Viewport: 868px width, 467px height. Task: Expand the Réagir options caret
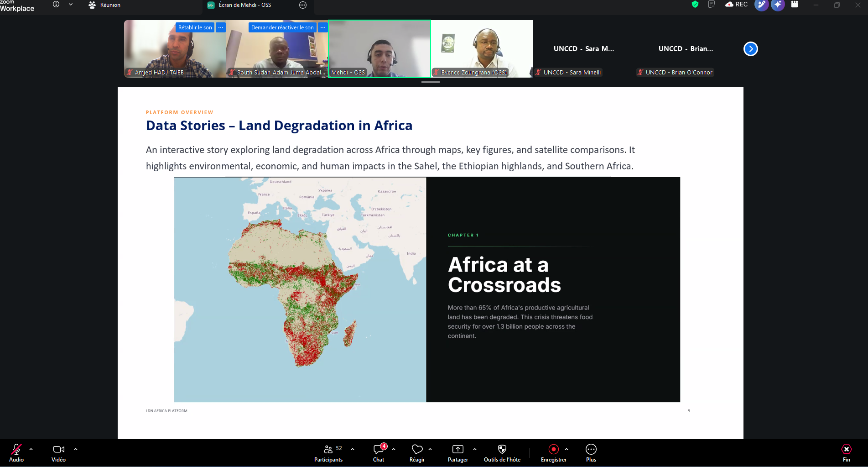(x=430, y=449)
